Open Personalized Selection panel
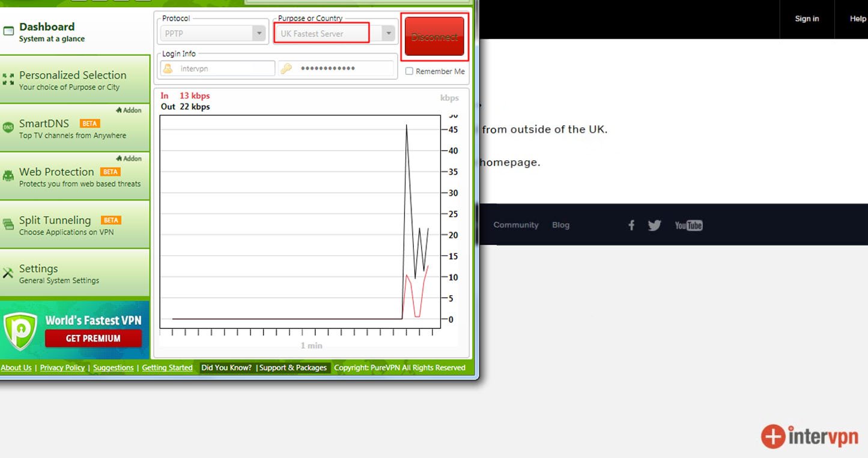 (74, 79)
